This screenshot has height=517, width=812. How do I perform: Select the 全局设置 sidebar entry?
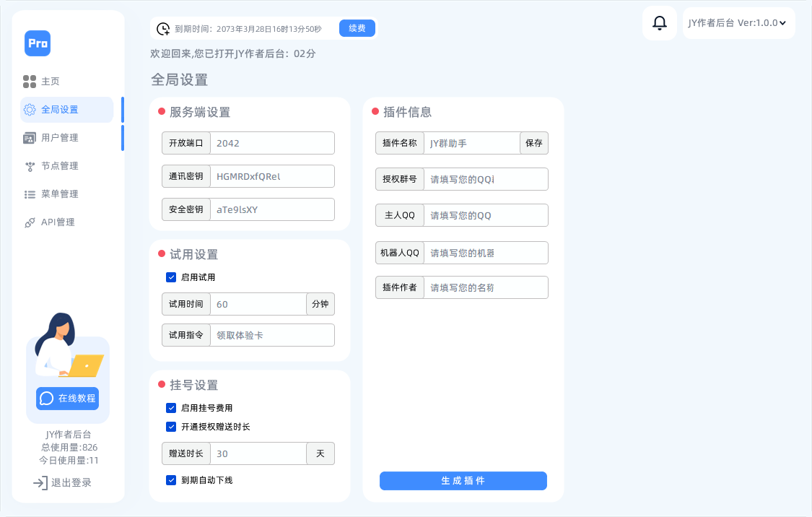[x=58, y=109]
